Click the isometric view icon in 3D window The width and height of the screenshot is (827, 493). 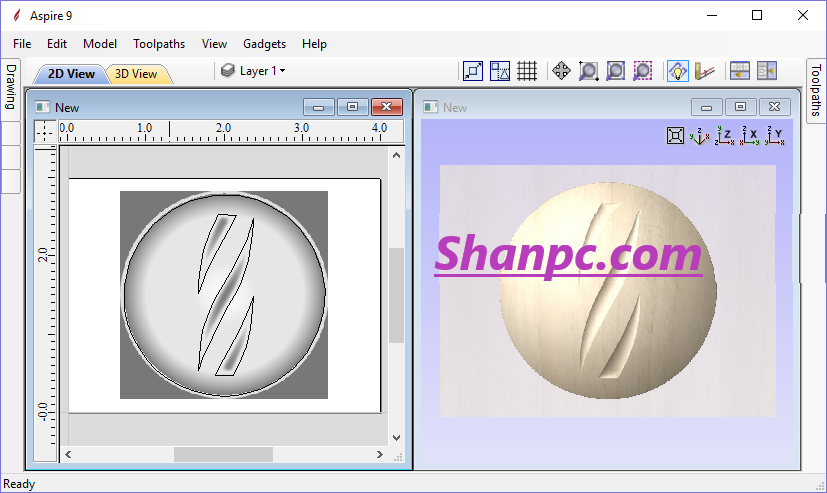pyautogui.click(x=700, y=136)
